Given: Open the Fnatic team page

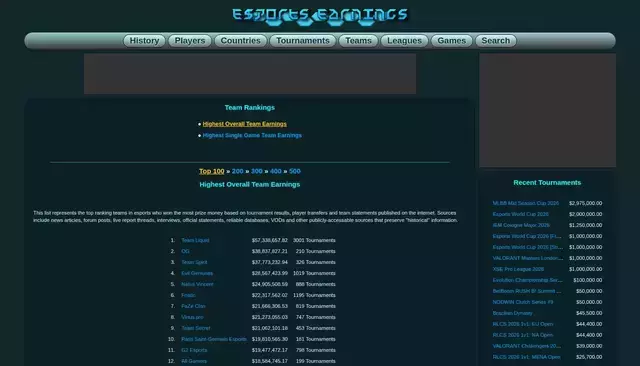Looking at the screenshot, I should click(189, 295).
